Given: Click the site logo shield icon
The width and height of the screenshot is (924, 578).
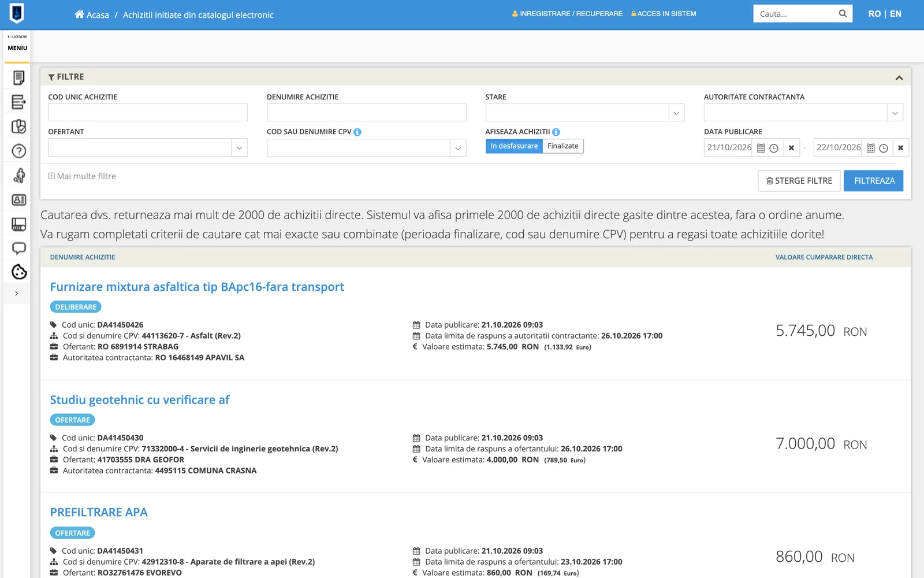Looking at the screenshot, I should [17, 13].
